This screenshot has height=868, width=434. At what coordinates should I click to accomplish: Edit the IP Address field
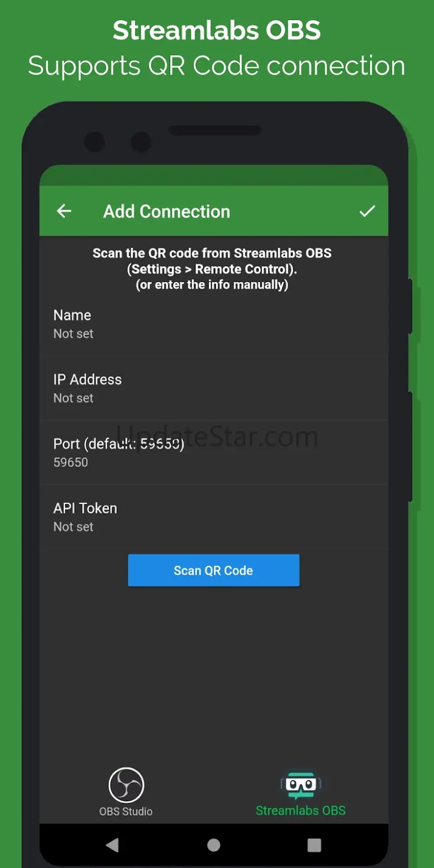click(x=214, y=388)
